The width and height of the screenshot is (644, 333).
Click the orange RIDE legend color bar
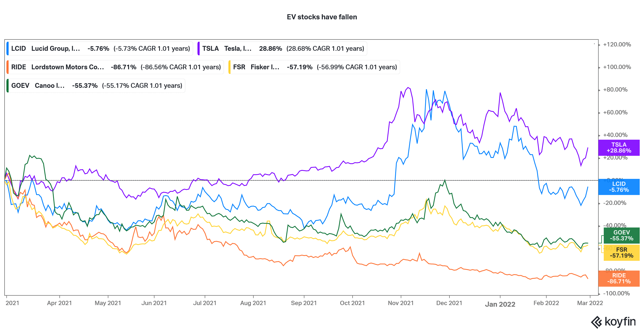click(x=8, y=67)
